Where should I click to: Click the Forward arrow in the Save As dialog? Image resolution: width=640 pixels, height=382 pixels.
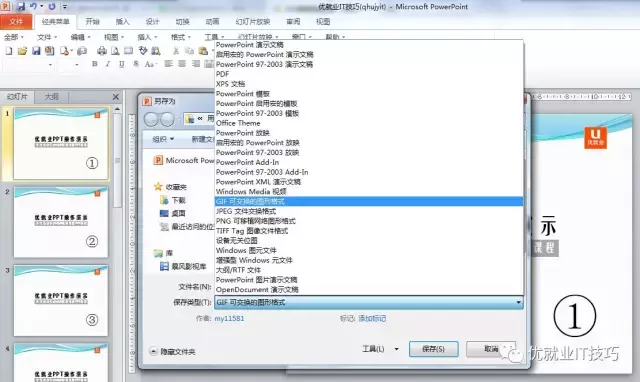167,119
